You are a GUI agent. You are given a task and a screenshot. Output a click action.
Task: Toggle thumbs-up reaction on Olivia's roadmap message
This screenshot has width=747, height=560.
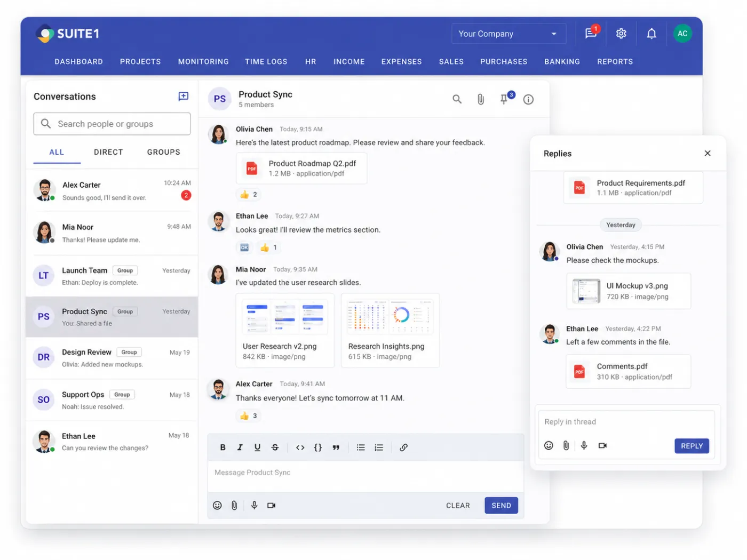click(249, 195)
